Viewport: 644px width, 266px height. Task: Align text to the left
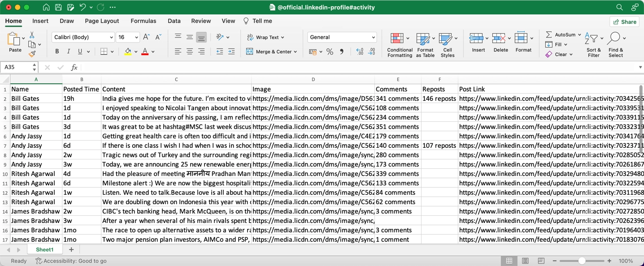[178, 51]
